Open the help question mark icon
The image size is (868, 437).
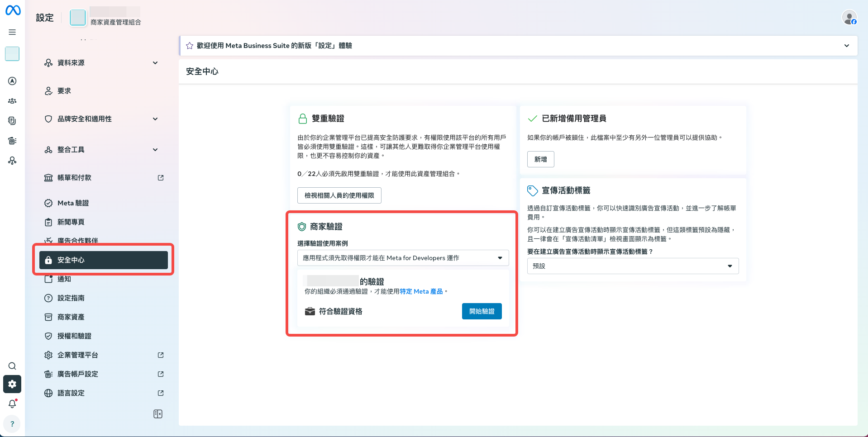click(x=12, y=424)
